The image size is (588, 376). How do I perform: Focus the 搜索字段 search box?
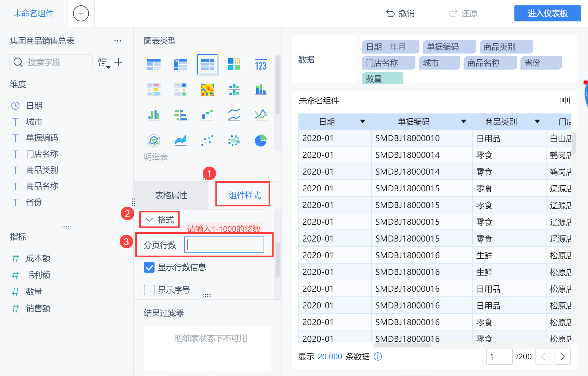pyautogui.click(x=51, y=62)
